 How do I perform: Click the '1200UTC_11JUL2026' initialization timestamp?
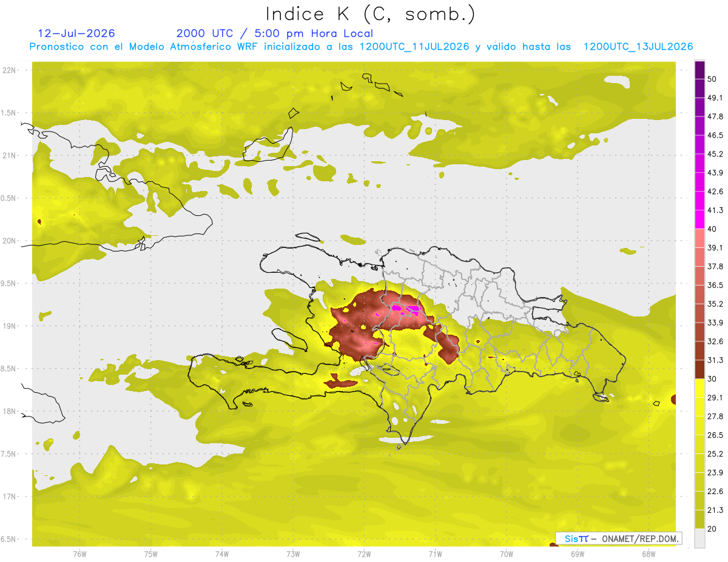click(414, 47)
